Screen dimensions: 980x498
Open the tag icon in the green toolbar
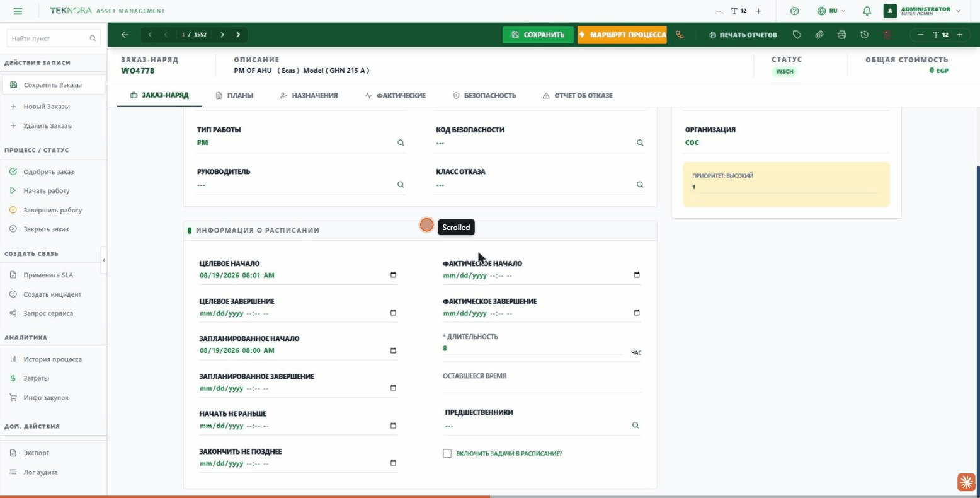tap(797, 35)
